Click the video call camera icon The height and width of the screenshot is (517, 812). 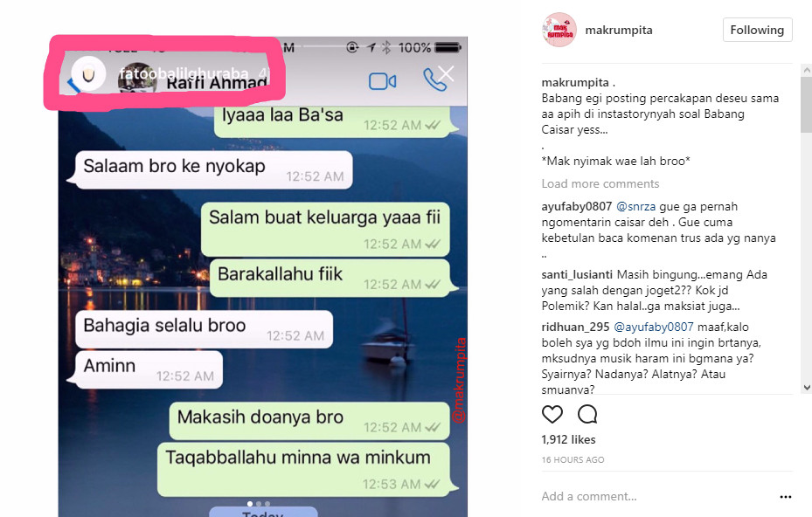[x=382, y=81]
